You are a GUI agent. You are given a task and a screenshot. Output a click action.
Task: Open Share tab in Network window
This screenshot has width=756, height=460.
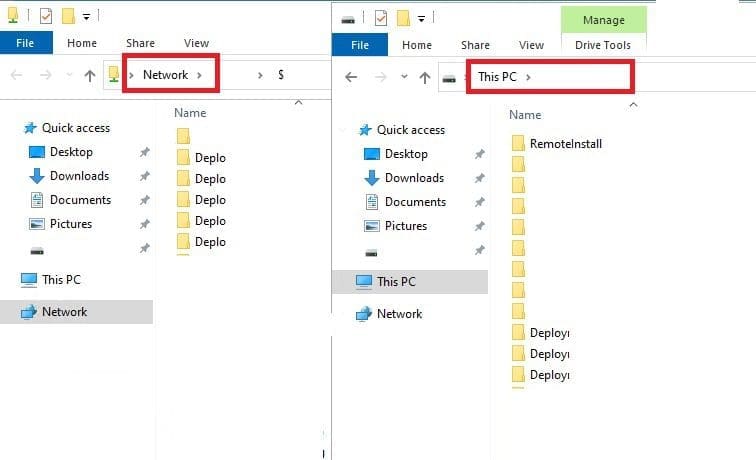140,43
